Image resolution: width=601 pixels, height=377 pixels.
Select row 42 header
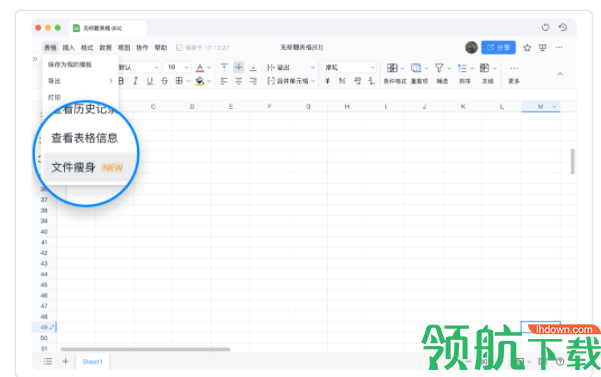coord(44,253)
